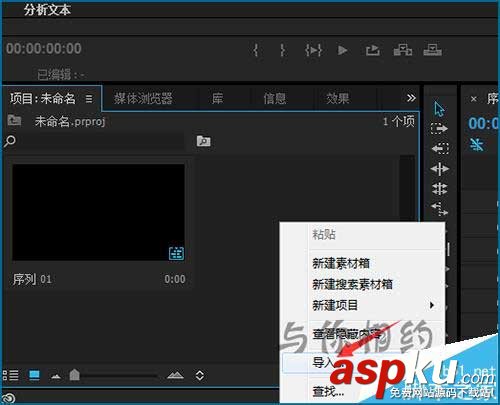The width and height of the screenshot is (500, 405).
Task: Choose 查找... in the context menu
Action: 328,391
